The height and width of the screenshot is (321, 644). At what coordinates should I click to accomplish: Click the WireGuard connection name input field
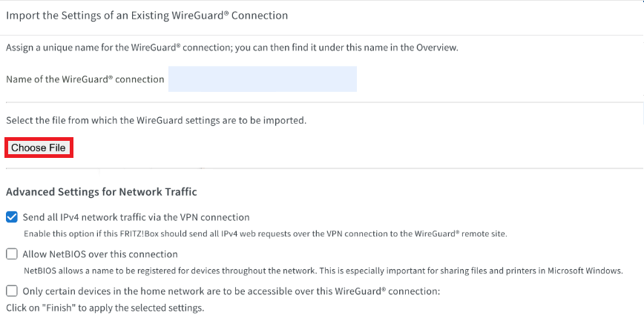[x=262, y=79]
